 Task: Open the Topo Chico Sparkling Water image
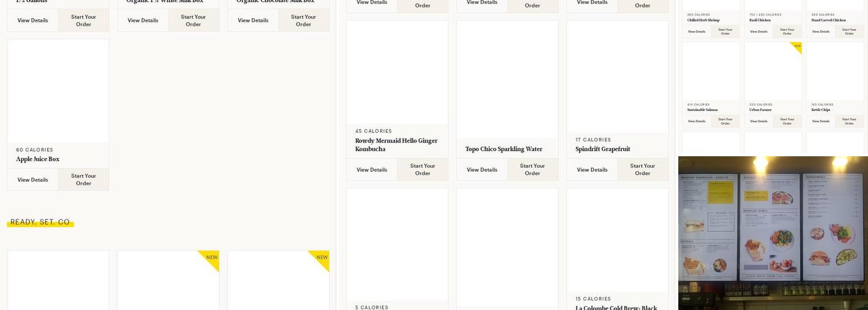click(x=508, y=79)
